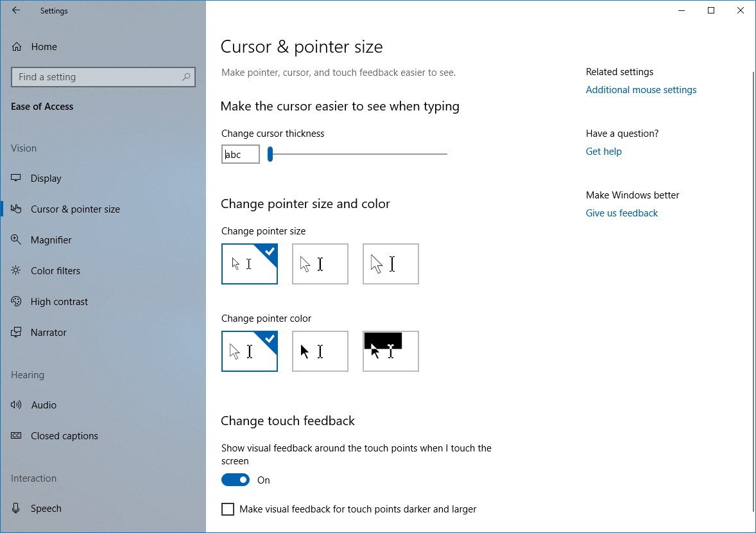This screenshot has width=756, height=533.
Task: Click the Get help link
Action: [x=603, y=152]
